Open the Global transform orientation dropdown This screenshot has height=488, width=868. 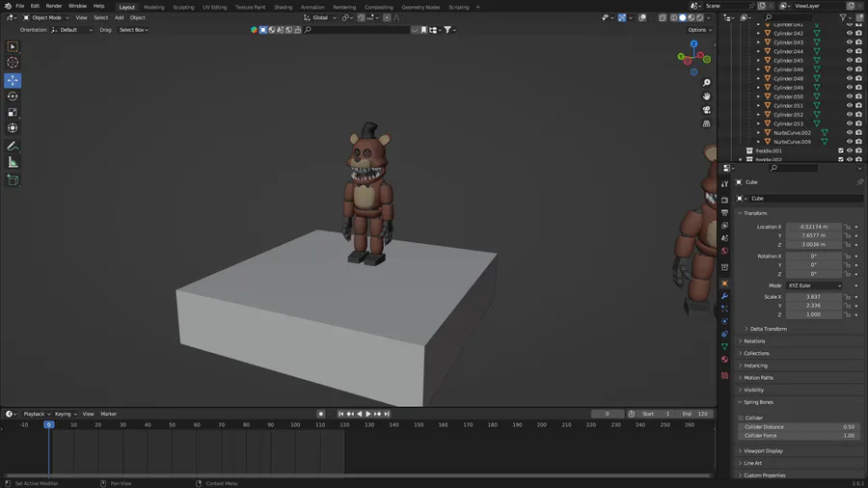tap(320, 17)
